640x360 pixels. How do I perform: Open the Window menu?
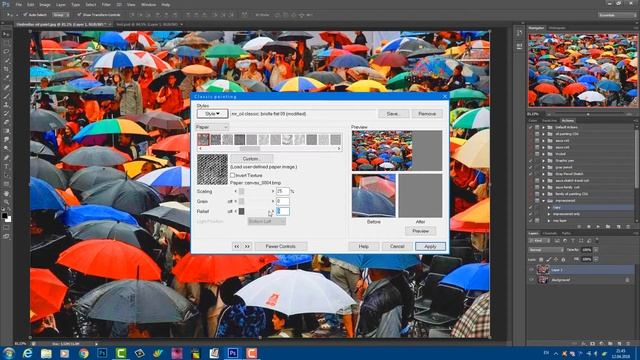[x=148, y=4]
